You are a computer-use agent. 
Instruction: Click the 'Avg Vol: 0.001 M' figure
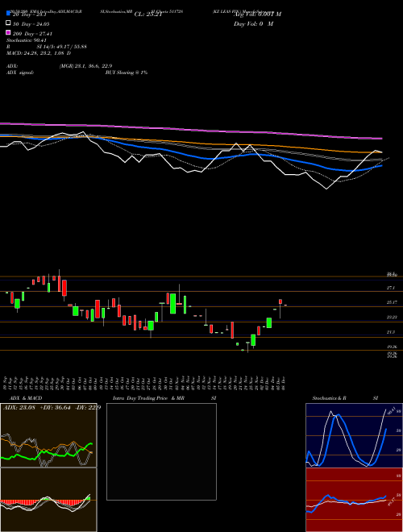pyautogui.click(x=257, y=15)
